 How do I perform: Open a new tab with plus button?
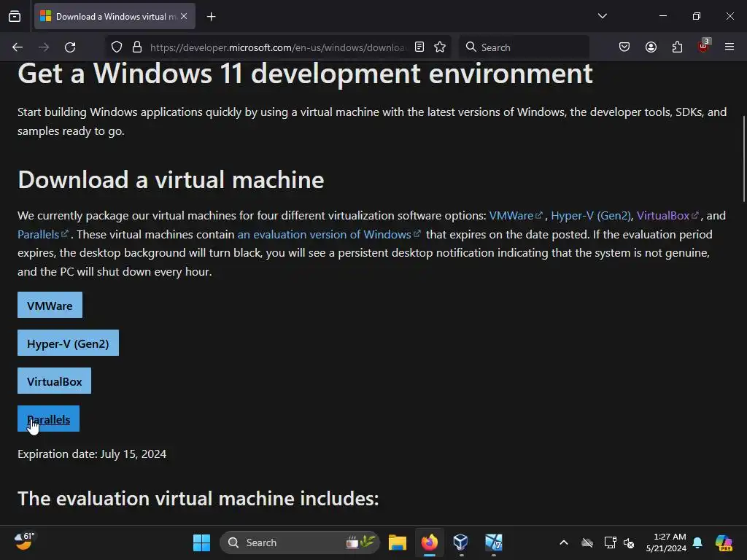[x=211, y=17]
